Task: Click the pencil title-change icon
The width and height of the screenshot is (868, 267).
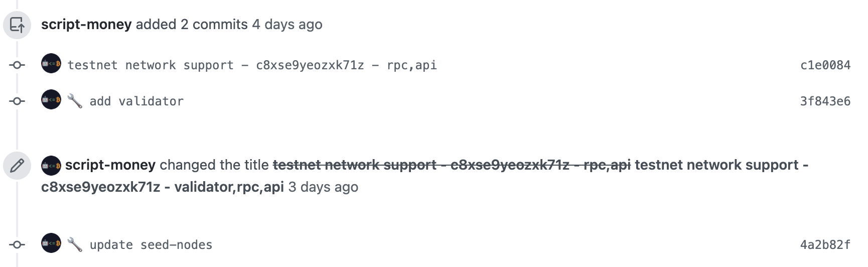Action: (x=17, y=165)
